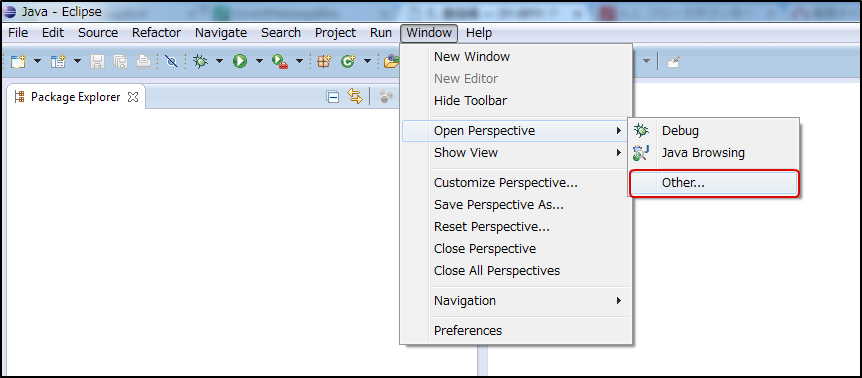Screen dimensions: 862x378
Task: Choose Save Perspective As... entry
Action: pos(516,205)
